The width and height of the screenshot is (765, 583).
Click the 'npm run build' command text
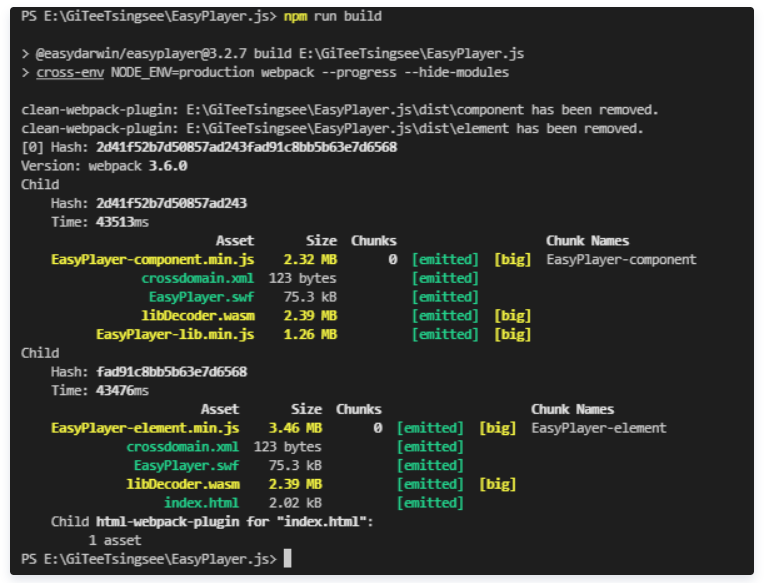(333, 16)
